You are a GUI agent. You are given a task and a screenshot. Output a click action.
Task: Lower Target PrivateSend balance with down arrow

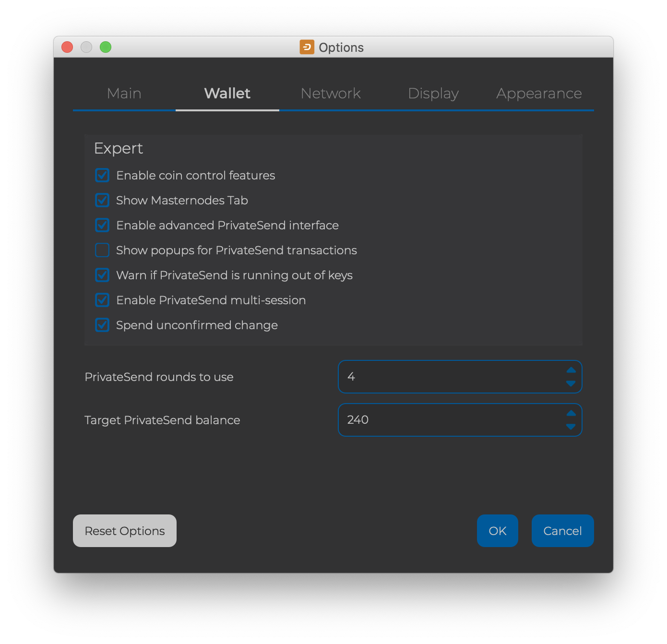coord(571,427)
